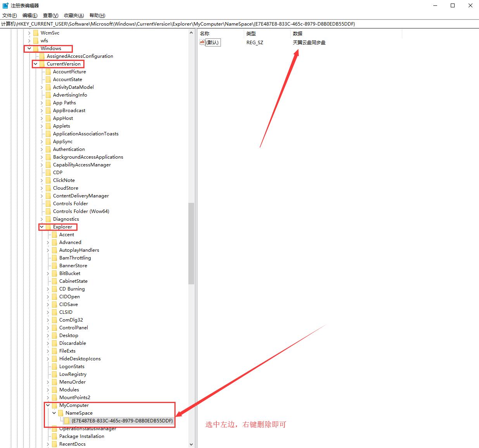479x448 pixels.
Task: Click the Registry Editor app icon in title bar
Action: click(x=5, y=5)
